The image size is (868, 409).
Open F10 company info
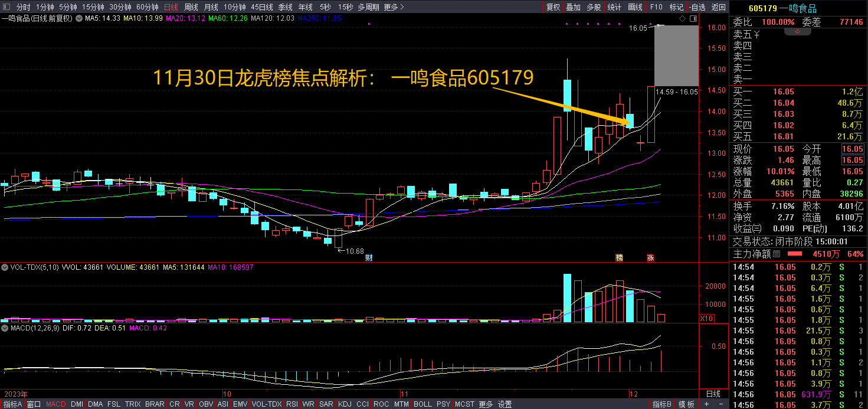[656, 7]
